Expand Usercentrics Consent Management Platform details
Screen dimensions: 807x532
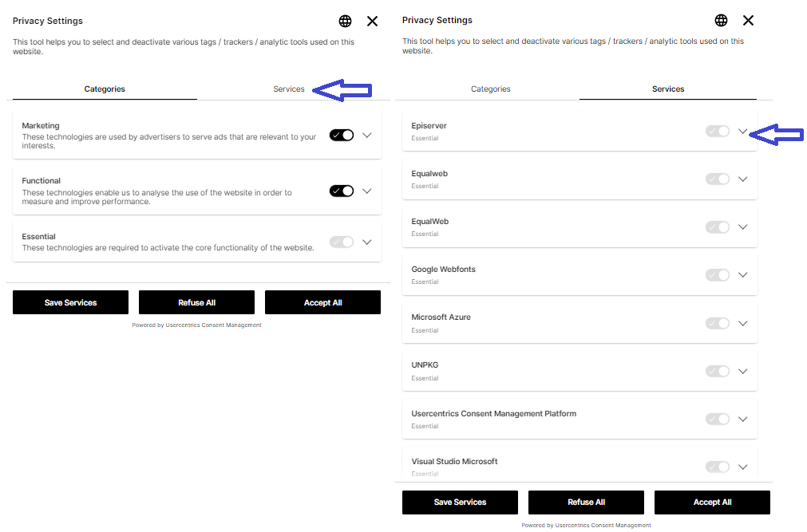point(742,419)
